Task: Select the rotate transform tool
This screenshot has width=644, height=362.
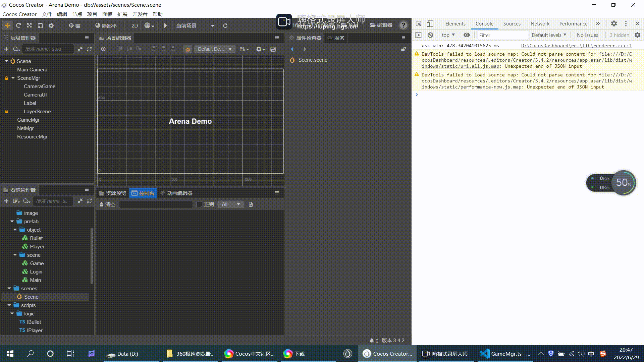Action: pyautogui.click(x=18, y=25)
